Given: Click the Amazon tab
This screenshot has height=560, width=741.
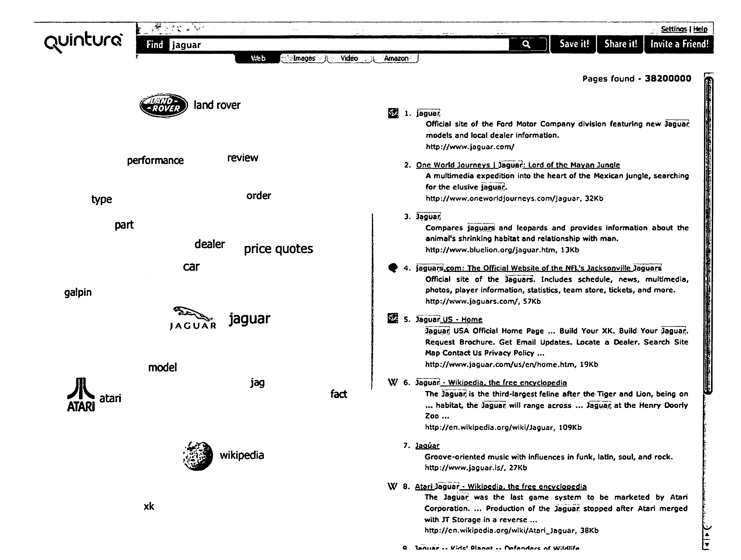Looking at the screenshot, I should pyautogui.click(x=394, y=58).
